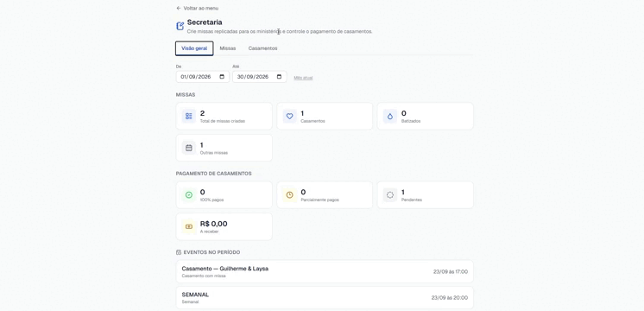Click the 23/09 às 20:00 event time
The width and height of the screenshot is (644, 311).
point(449,298)
